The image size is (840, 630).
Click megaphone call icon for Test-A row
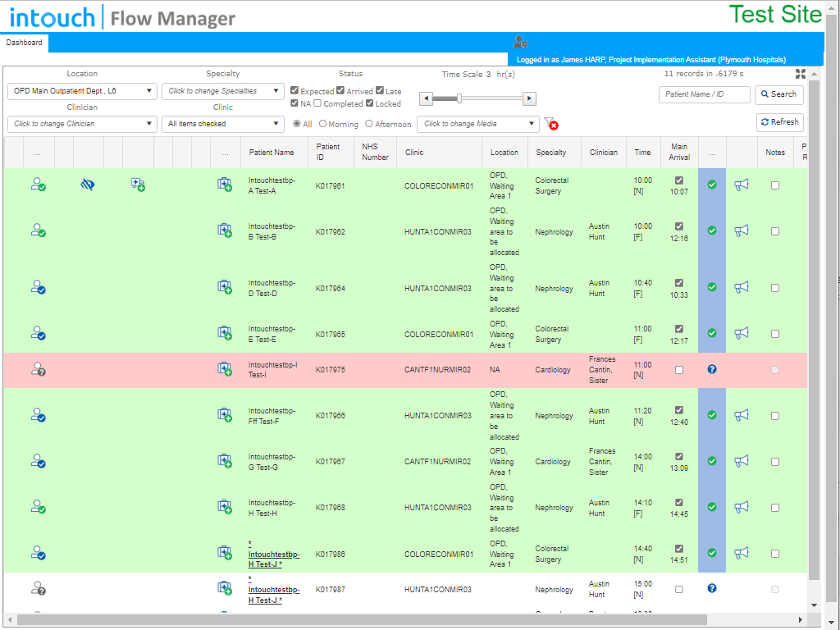pyautogui.click(x=742, y=185)
